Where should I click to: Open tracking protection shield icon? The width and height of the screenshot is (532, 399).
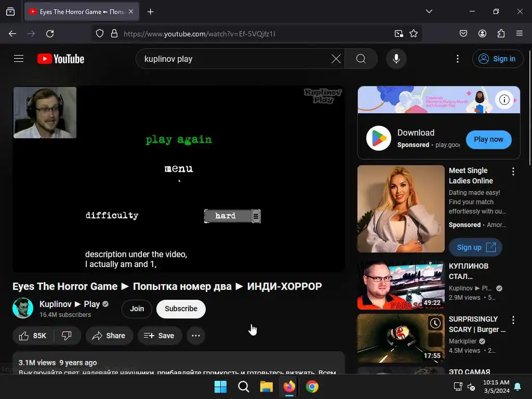point(99,34)
